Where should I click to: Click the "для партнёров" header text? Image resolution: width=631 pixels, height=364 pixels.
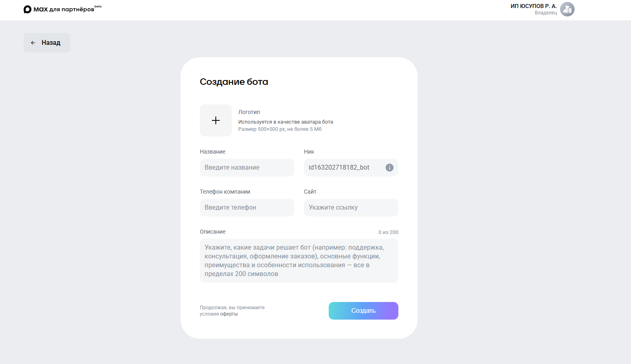click(x=72, y=10)
